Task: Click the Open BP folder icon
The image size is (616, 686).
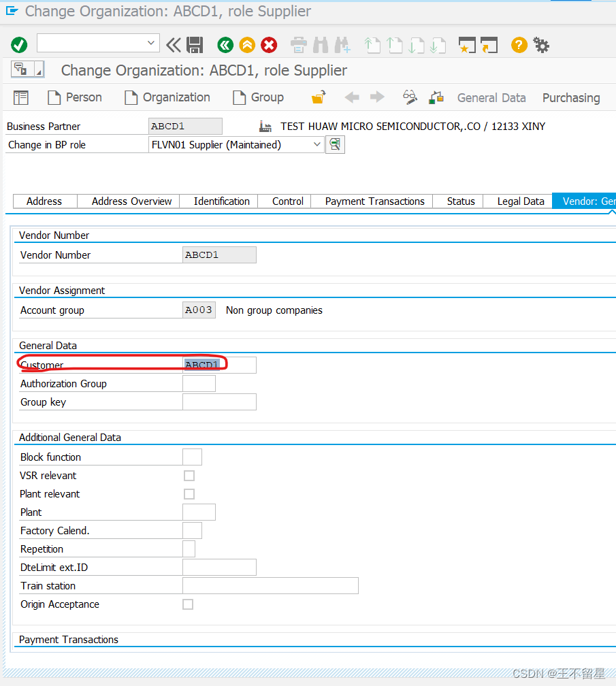Action: pos(319,97)
